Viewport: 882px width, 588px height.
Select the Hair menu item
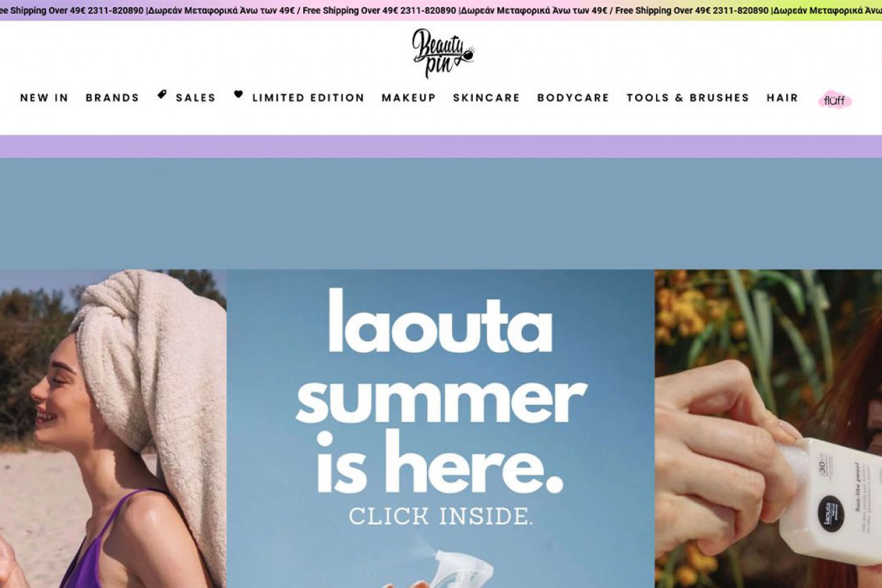click(782, 98)
